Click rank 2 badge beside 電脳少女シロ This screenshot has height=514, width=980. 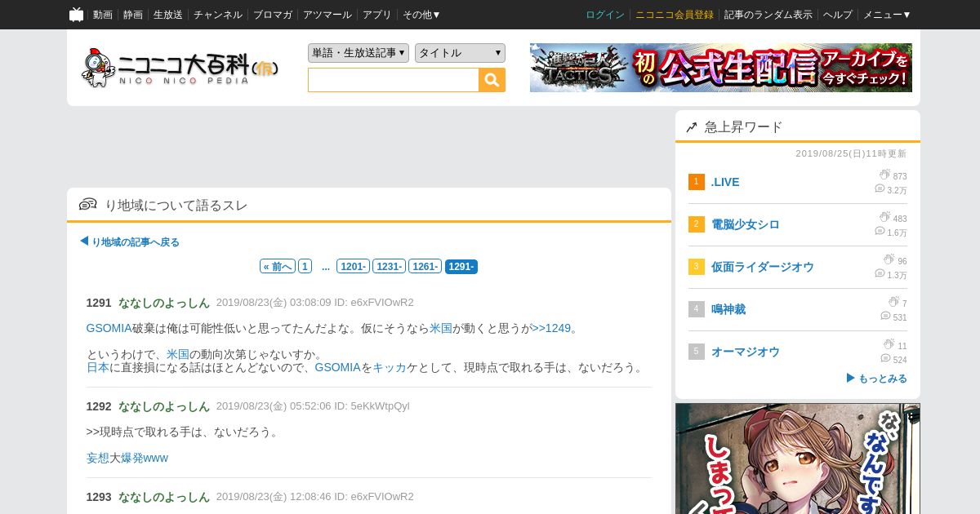[696, 224]
